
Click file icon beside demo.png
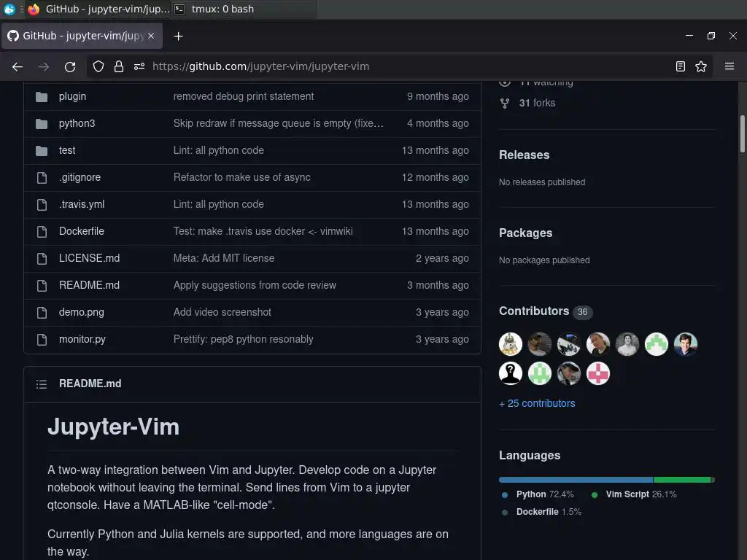(x=42, y=312)
